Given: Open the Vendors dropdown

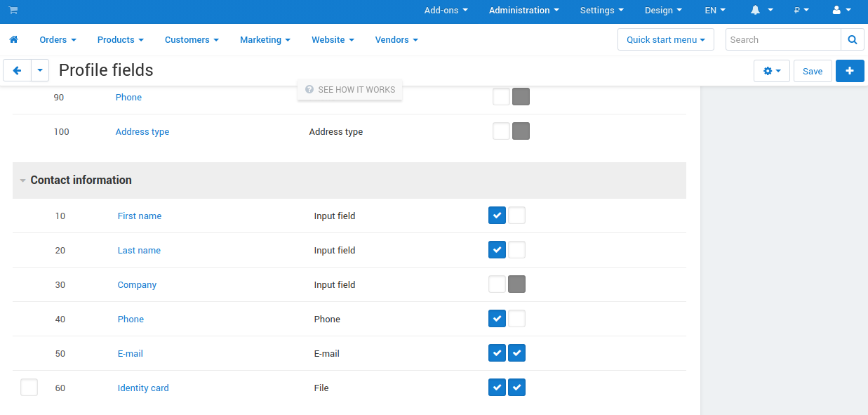Looking at the screenshot, I should pyautogui.click(x=396, y=40).
